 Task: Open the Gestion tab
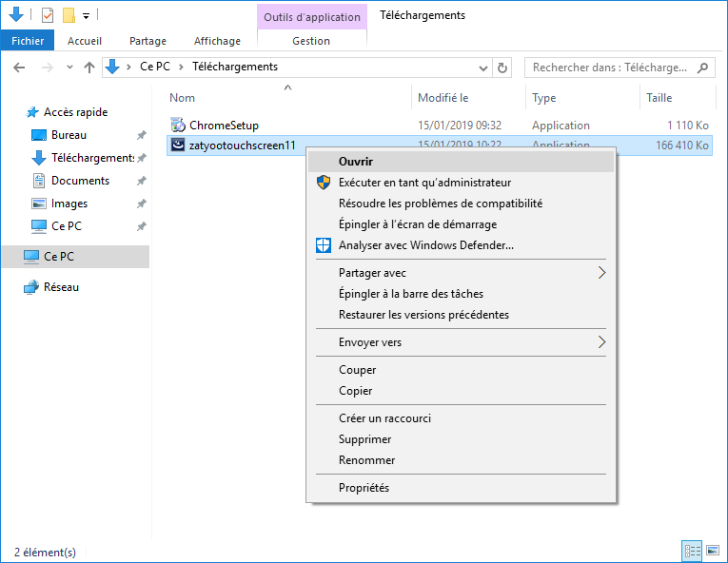(x=311, y=41)
